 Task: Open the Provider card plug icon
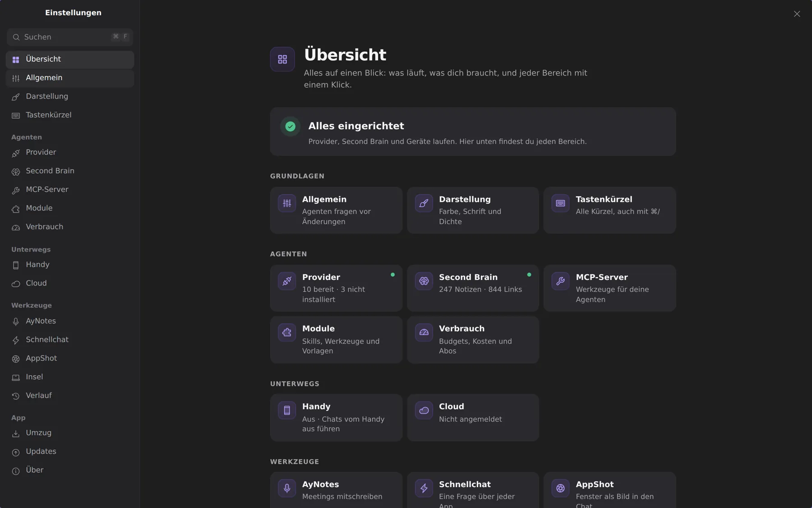[x=287, y=281]
